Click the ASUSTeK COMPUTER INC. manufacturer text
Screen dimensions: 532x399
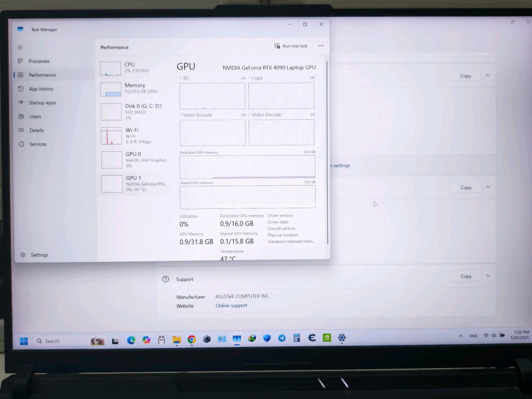tap(243, 296)
